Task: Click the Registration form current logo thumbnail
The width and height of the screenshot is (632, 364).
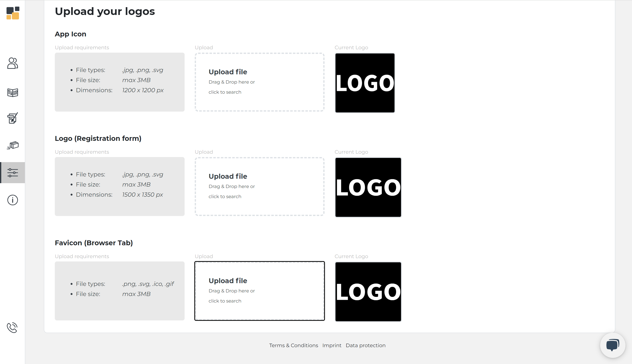Action: coord(368,188)
